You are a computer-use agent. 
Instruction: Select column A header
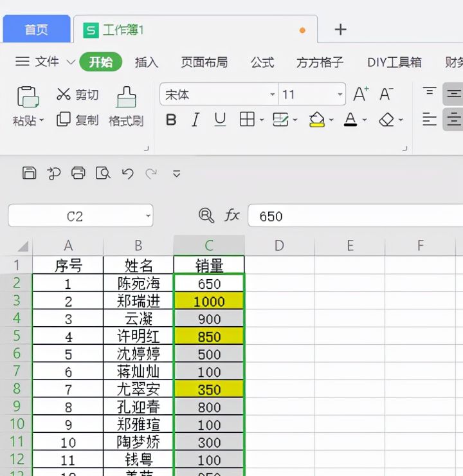68,245
